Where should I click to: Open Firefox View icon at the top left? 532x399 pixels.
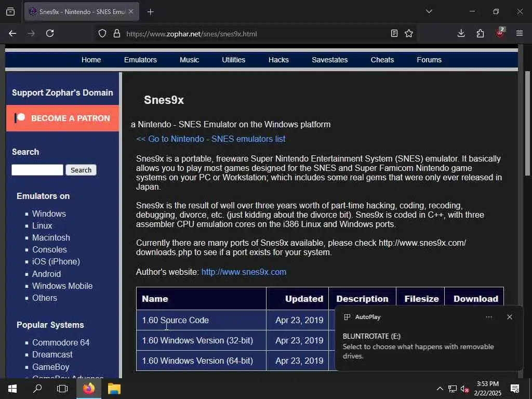pyautogui.click(x=10, y=12)
